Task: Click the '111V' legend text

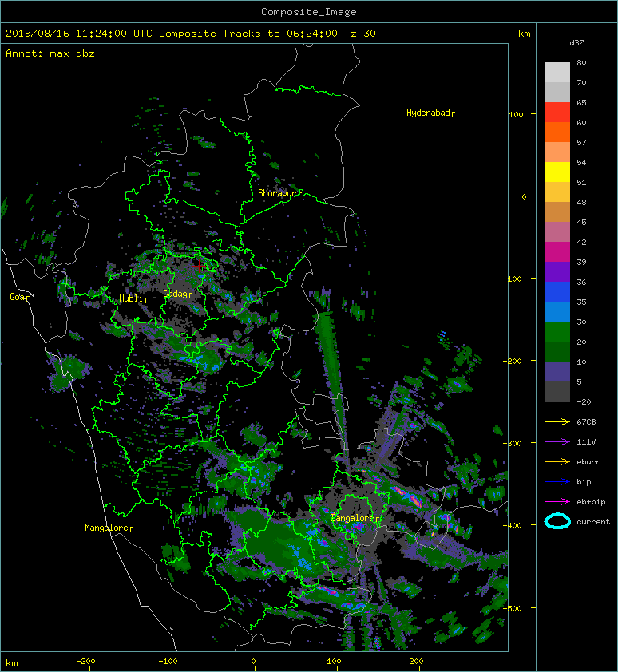Action: pos(586,442)
